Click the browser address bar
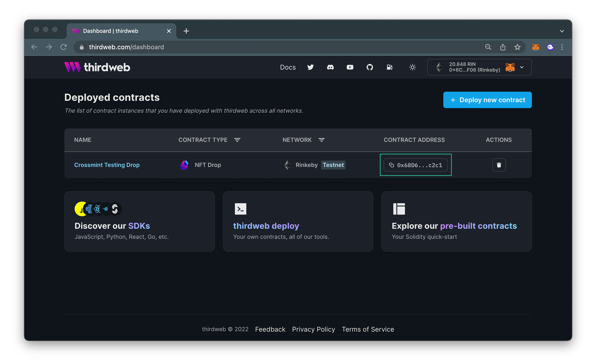 270,47
